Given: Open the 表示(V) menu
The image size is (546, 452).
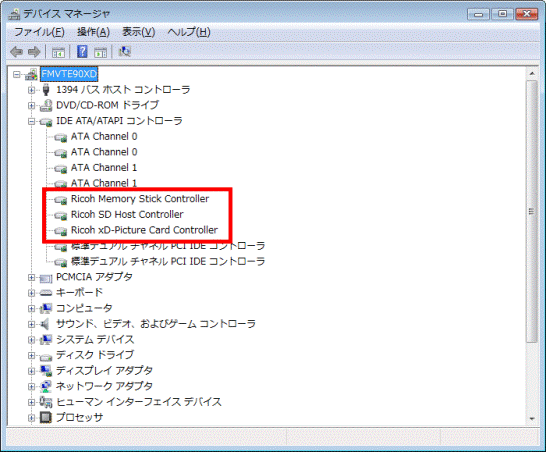Looking at the screenshot, I should pyautogui.click(x=138, y=32).
